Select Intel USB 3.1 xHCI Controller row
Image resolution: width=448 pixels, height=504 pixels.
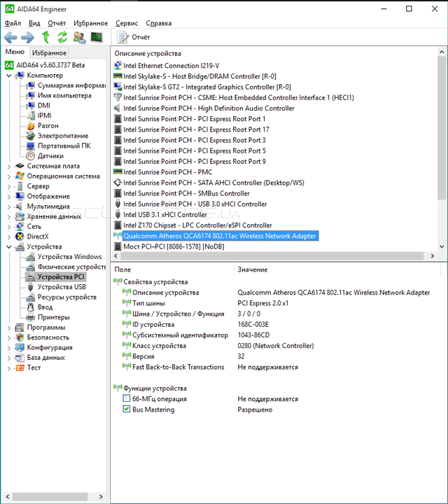(165, 214)
